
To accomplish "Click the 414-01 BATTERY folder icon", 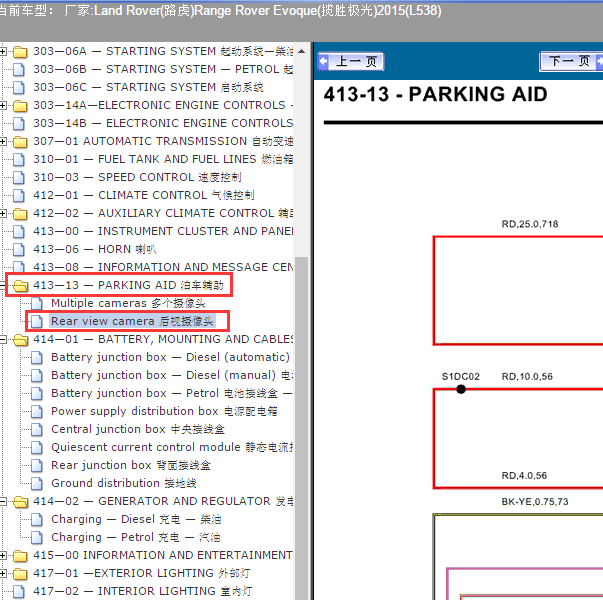I will (x=20, y=339).
